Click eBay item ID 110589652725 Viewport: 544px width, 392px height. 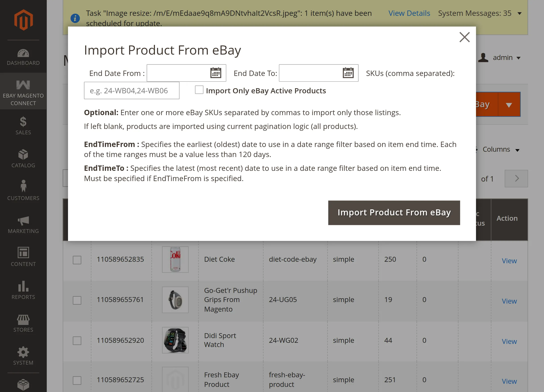click(120, 380)
